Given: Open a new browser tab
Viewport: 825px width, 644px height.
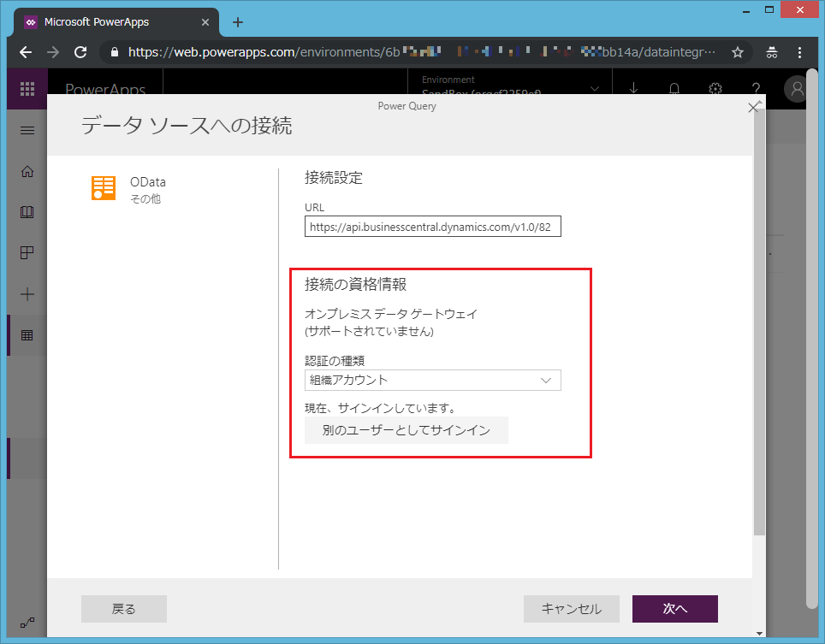Looking at the screenshot, I should click(238, 22).
